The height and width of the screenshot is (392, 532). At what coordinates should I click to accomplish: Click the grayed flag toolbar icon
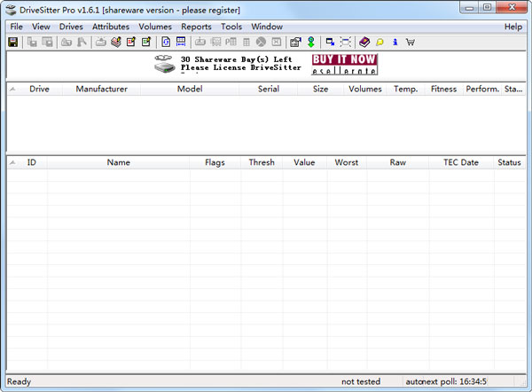coord(82,42)
